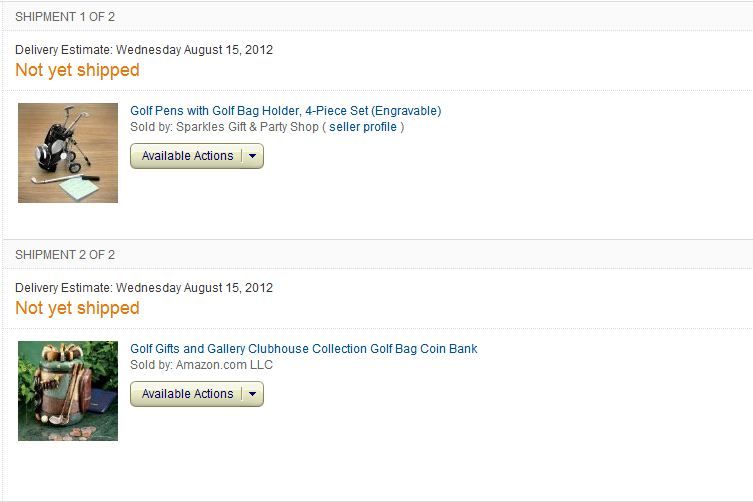Image resolution: width=753 pixels, height=502 pixels.
Task: Click the Delivery Estimate text in shipment 2
Action: point(64,288)
